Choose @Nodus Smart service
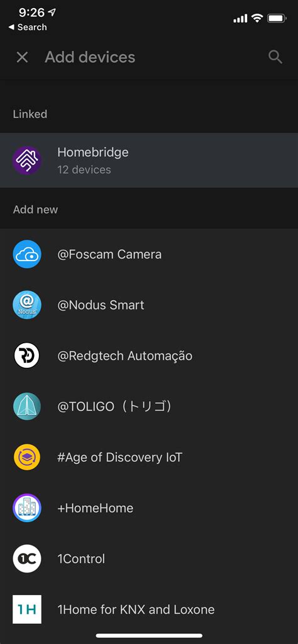The image size is (298, 644). (149, 305)
